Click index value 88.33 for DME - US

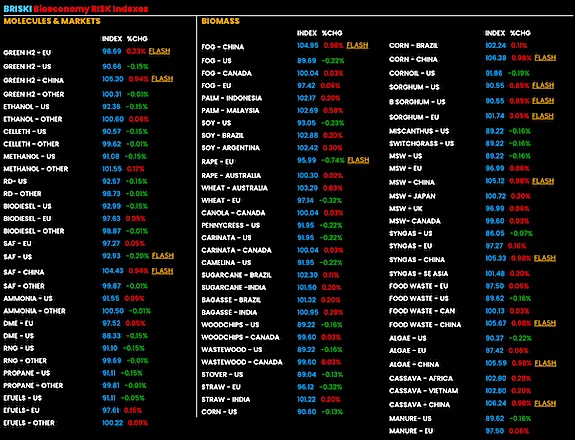[x=111, y=336]
